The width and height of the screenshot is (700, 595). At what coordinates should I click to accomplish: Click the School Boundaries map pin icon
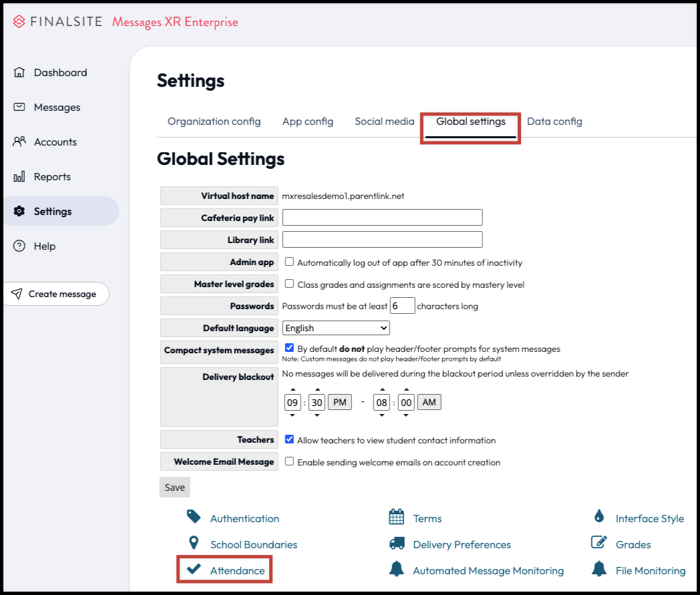[x=194, y=543]
